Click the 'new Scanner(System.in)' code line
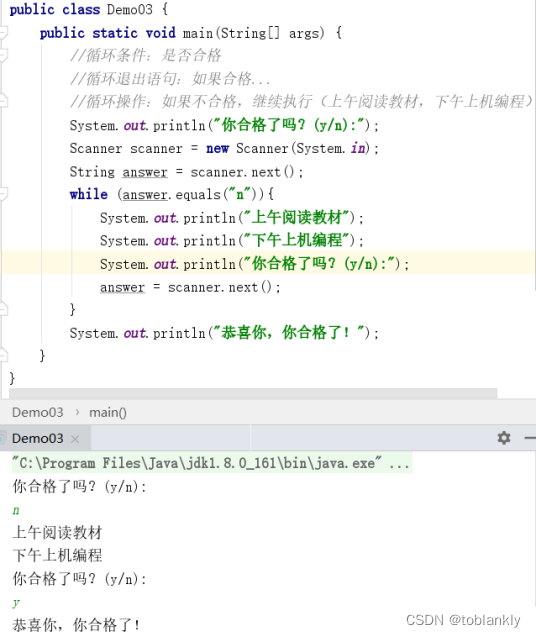 tap(224, 148)
